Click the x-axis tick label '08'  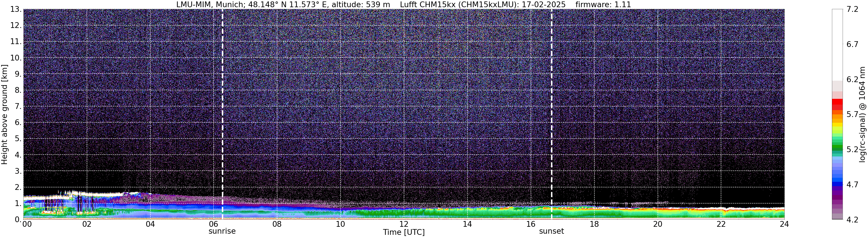277,224
